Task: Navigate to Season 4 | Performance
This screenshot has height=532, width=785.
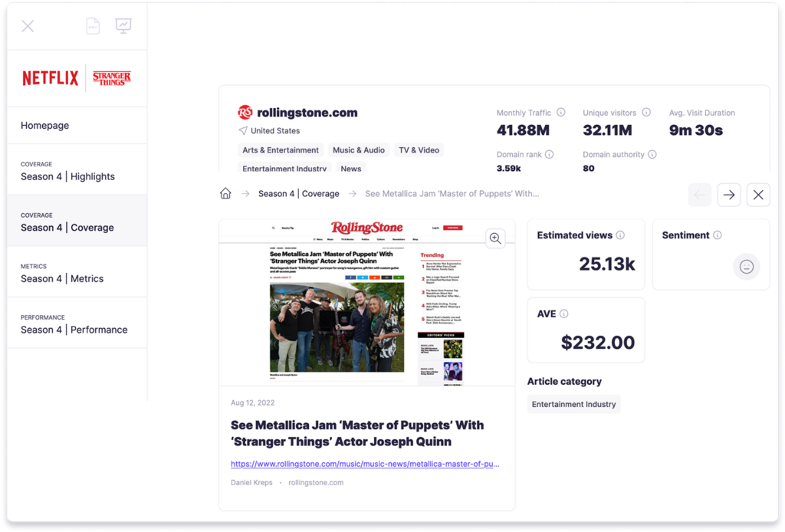Action: (74, 330)
